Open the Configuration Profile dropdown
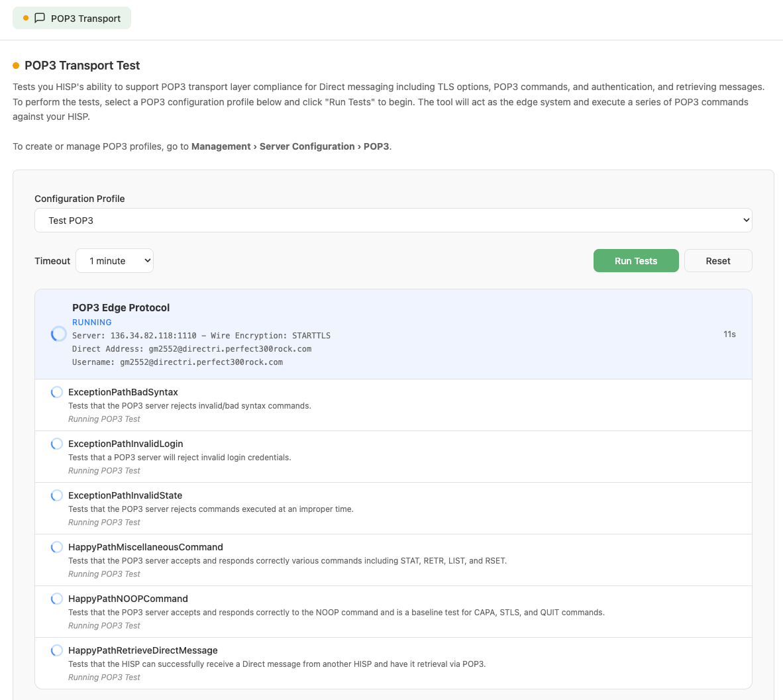The width and height of the screenshot is (783, 700). (x=393, y=220)
